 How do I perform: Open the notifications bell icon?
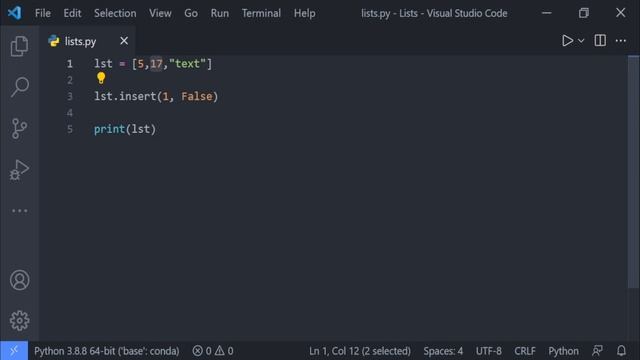(x=621, y=351)
